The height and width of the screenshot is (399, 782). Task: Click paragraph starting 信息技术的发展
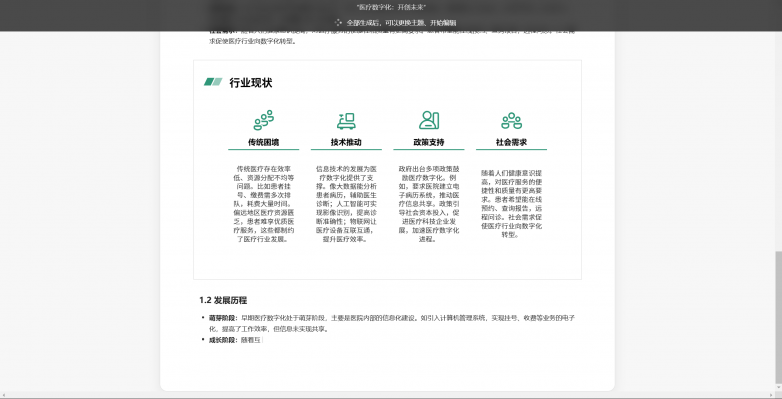[x=346, y=204]
